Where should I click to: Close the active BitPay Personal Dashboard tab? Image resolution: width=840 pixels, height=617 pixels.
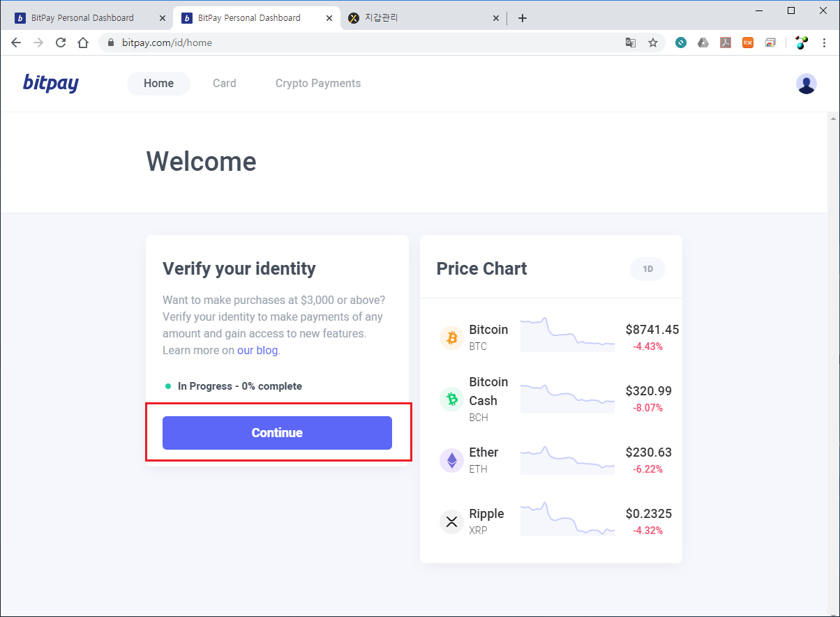point(329,18)
